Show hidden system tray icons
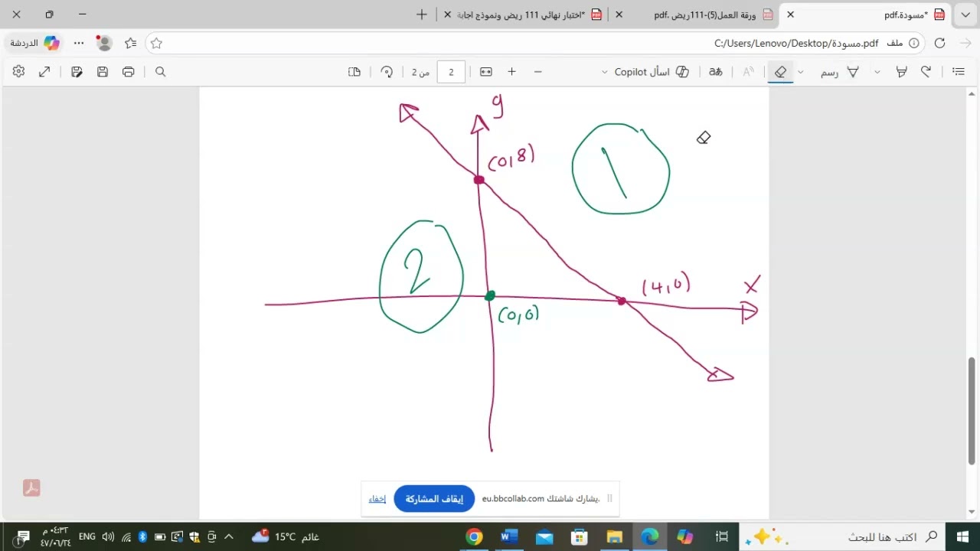Screen dimensions: 980x551 (228, 537)
